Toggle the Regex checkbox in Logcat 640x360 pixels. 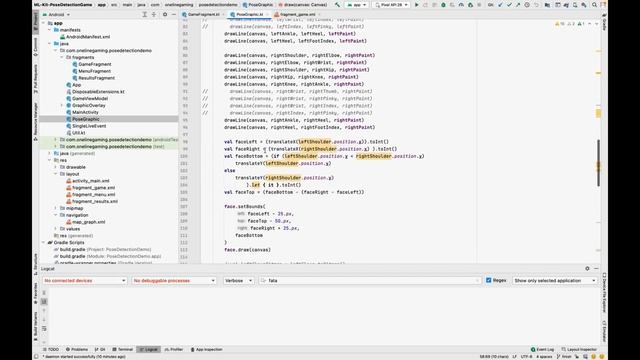489,280
